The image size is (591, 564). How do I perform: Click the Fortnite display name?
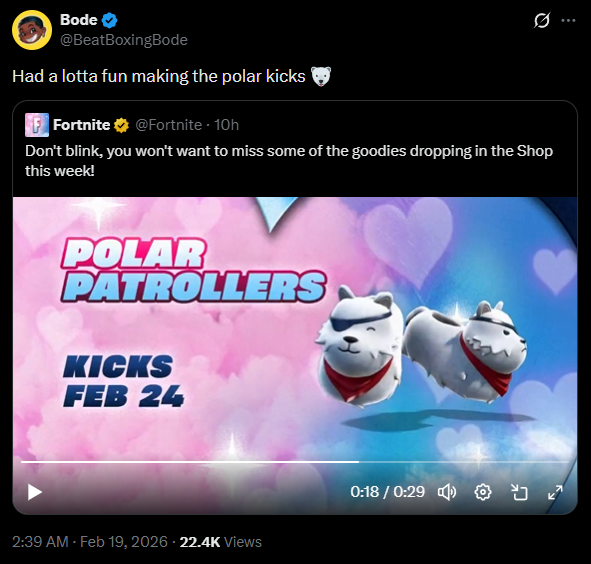click(x=81, y=125)
